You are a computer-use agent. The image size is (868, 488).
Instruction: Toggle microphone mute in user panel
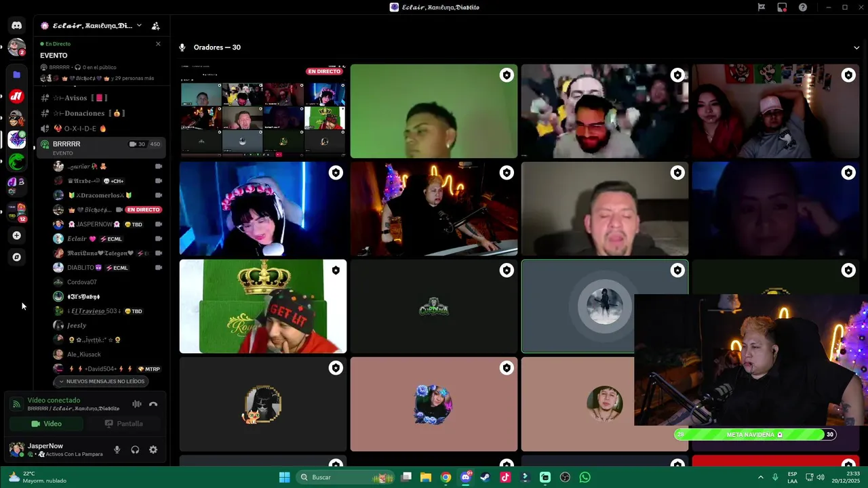tap(117, 449)
